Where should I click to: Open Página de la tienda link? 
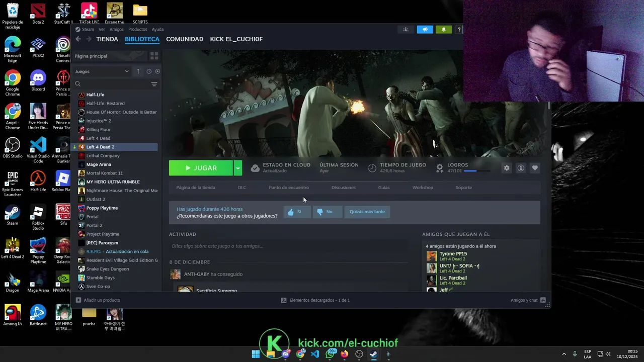[x=196, y=188]
